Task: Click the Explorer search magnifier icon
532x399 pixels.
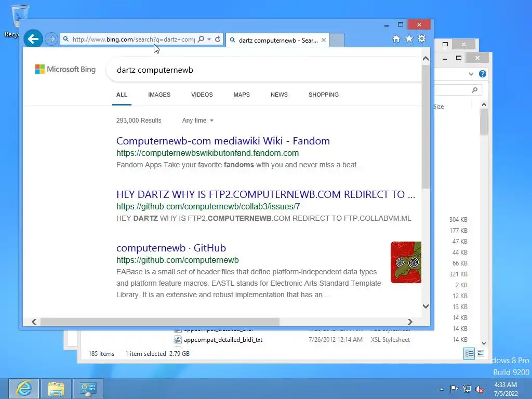Action: tap(475, 90)
